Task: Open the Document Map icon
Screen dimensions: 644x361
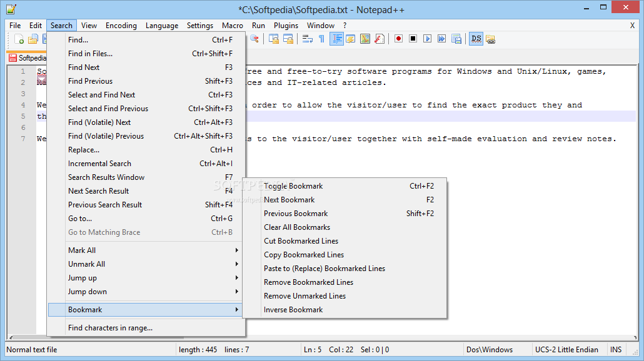Action: click(x=365, y=39)
